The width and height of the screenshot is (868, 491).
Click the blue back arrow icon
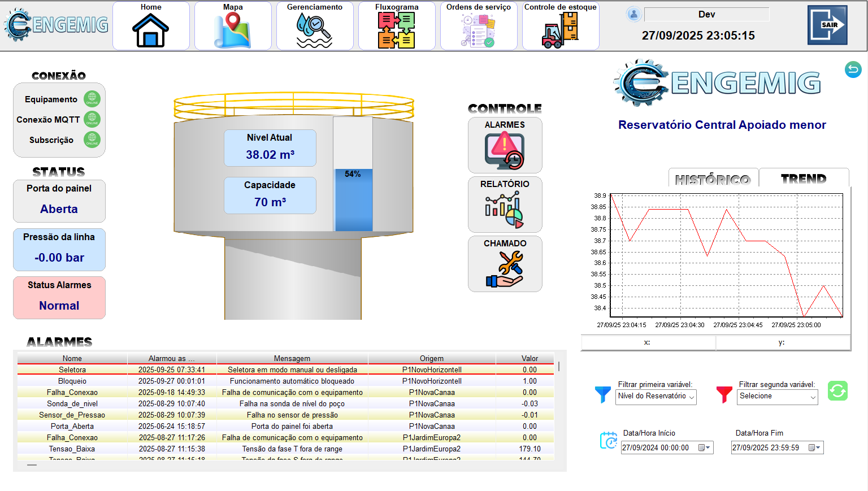pyautogui.click(x=853, y=69)
